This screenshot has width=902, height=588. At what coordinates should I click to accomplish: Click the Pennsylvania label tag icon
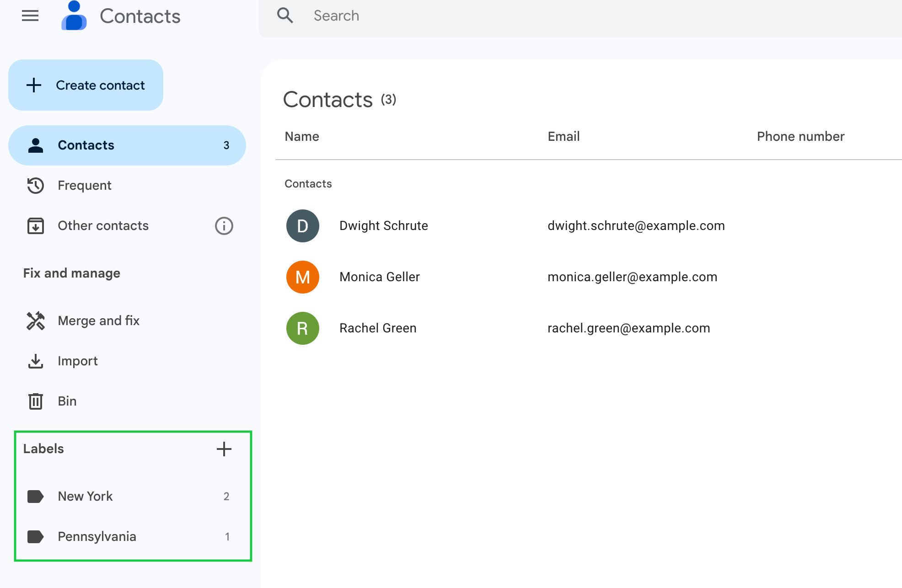[36, 537]
